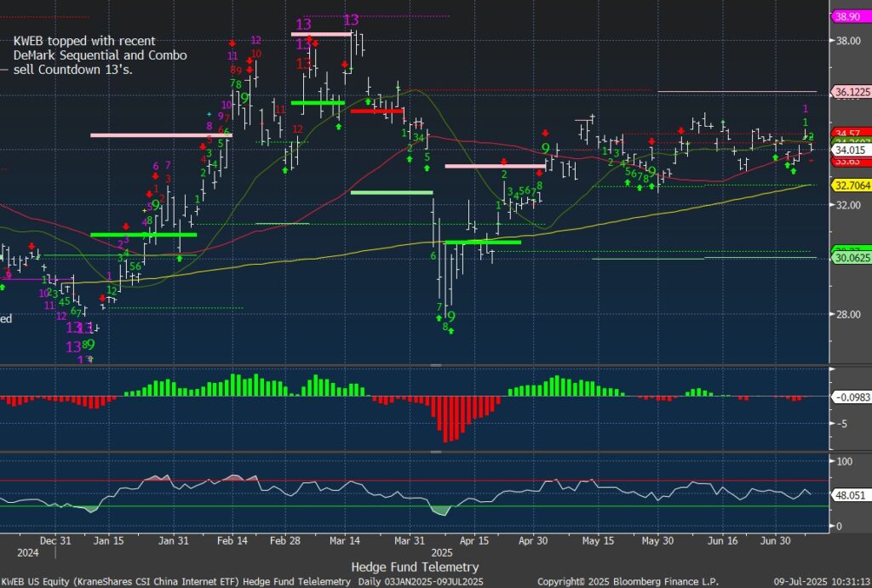The width and height of the screenshot is (872, 588).
Task: Select the solid red level line near Mar 31
Action: point(377,111)
